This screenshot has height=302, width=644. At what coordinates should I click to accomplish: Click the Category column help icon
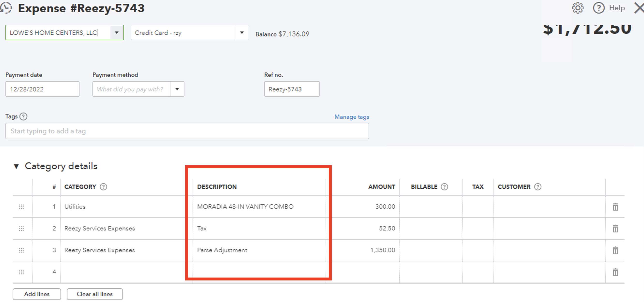(104, 187)
